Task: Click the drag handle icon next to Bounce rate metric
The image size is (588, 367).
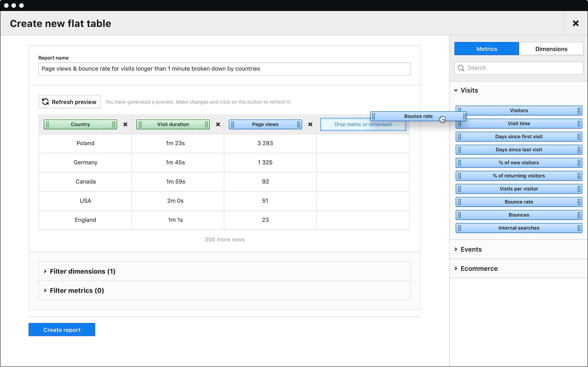Action: pos(460,202)
